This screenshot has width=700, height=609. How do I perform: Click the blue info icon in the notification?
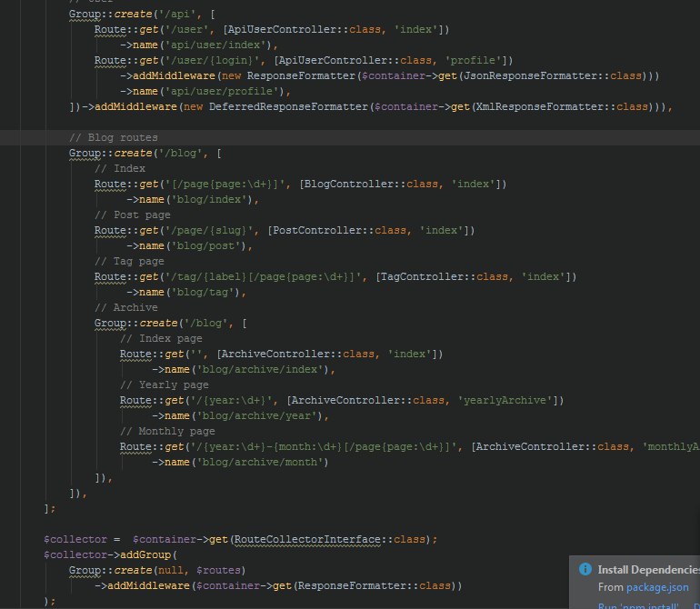(x=585, y=569)
